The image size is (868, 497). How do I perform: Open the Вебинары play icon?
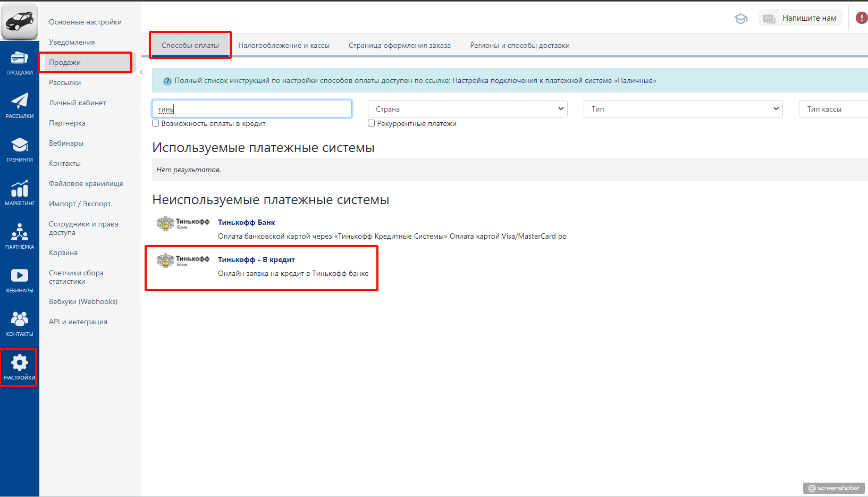[x=19, y=280]
